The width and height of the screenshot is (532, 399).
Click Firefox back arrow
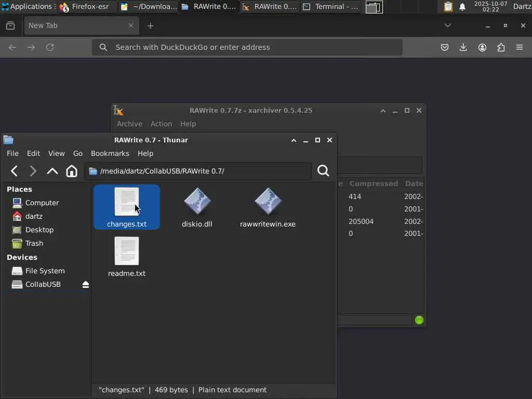(12, 47)
